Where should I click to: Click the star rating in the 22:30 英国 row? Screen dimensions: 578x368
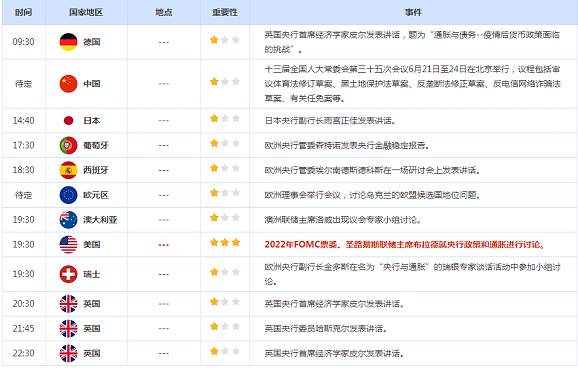click(225, 351)
